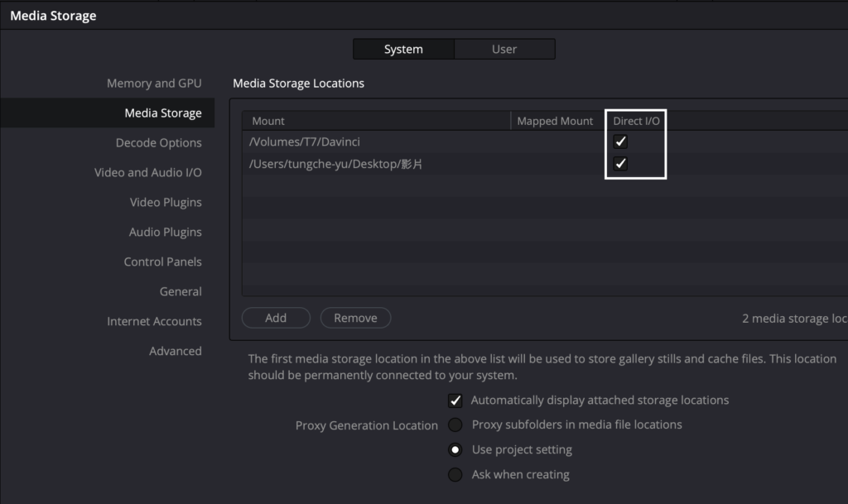Open Video Plugins settings
The width and height of the screenshot is (848, 504).
point(166,202)
